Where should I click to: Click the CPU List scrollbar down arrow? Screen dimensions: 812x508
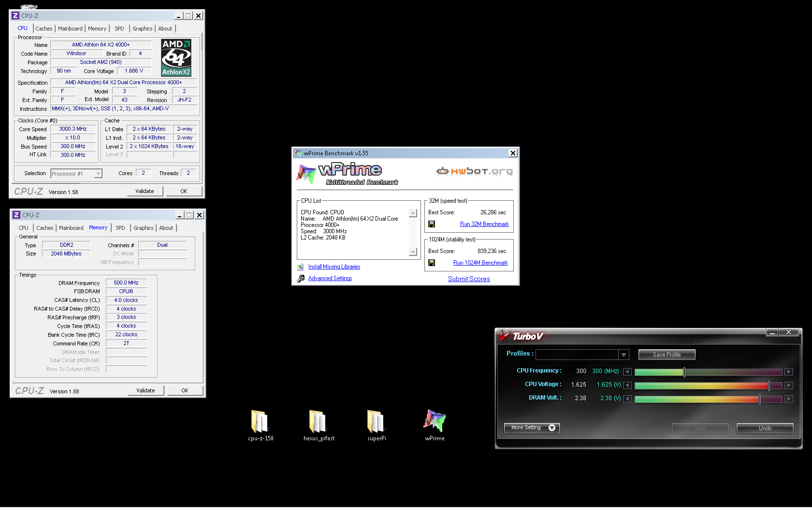tap(413, 252)
